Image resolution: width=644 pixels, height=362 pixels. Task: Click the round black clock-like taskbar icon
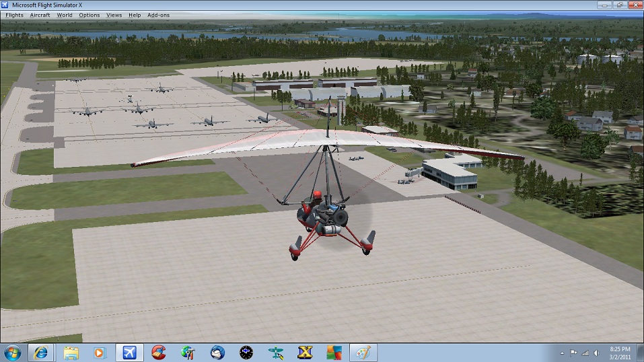(246, 353)
